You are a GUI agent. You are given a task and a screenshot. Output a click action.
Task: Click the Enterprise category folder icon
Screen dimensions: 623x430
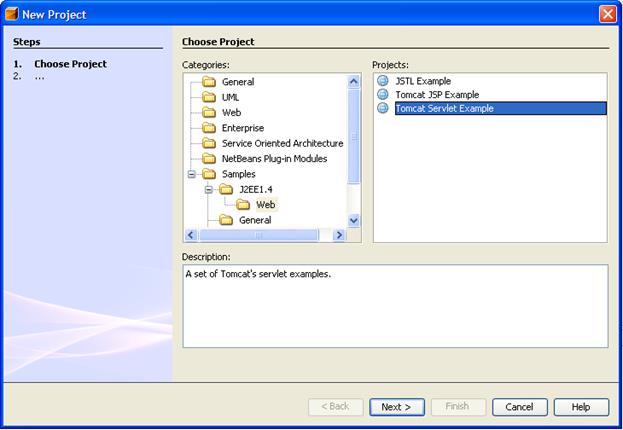click(x=209, y=128)
